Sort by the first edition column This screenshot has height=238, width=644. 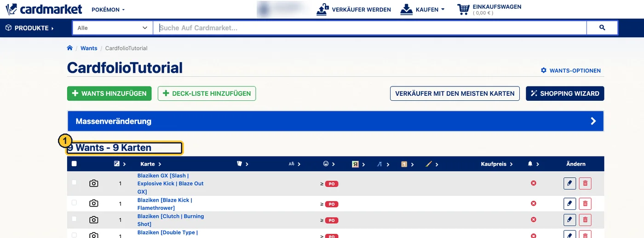tap(407, 164)
